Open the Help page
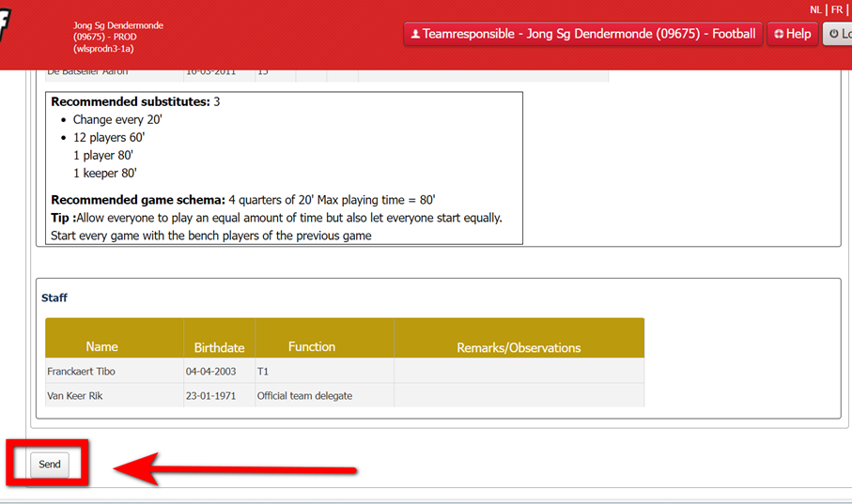The width and height of the screenshot is (852, 504). tap(792, 34)
